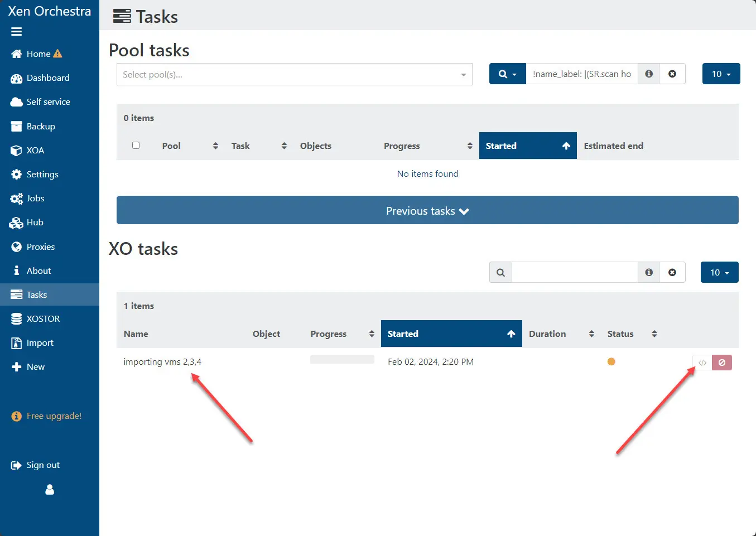The width and height of the screenshot is (756, 536).
Task: Click the importing vms task progress bar
Action: tap(342, 359)
